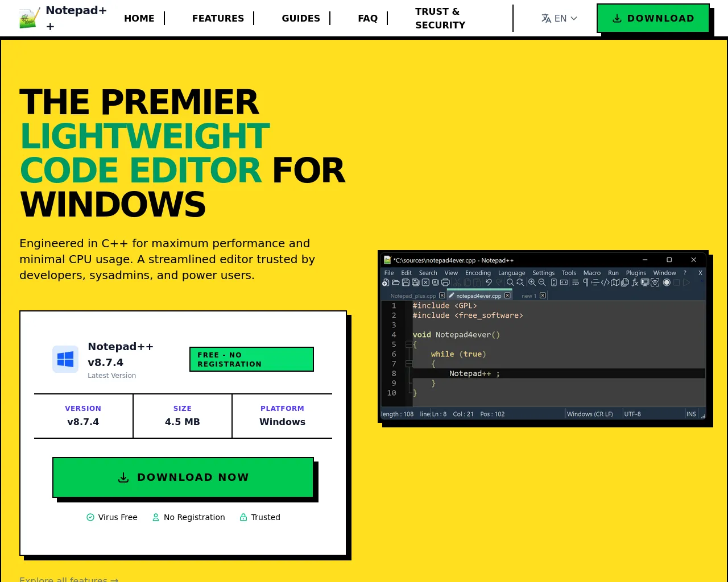The image size is (728, 582).
Task: Click the Redo arrow in Notepad++ toolbar
Action: 499,282
